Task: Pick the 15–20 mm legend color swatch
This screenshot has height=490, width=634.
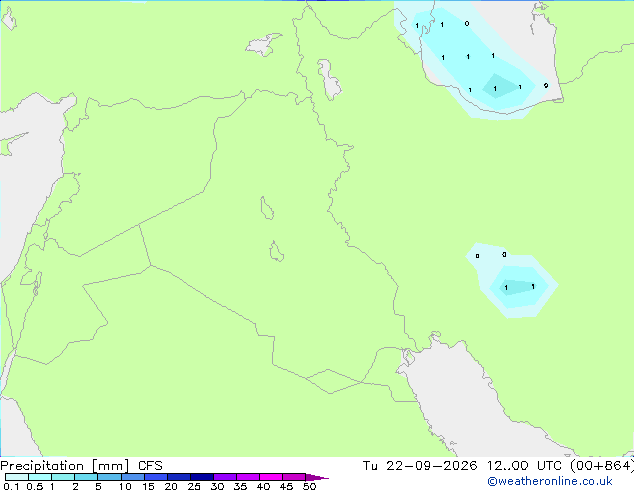Action: tap(156, 477)
